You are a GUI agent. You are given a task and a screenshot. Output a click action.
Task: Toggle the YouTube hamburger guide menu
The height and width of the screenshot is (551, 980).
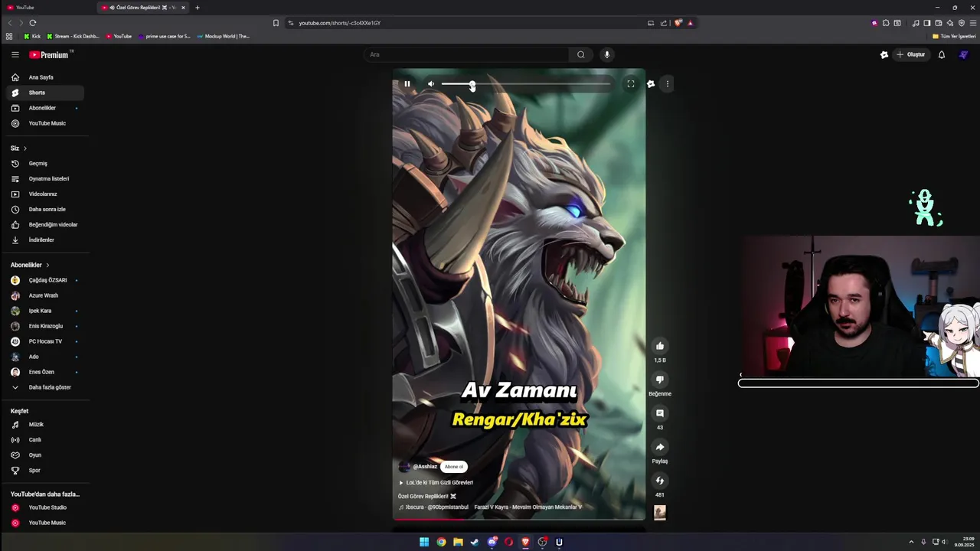click(x=15, y=55)
